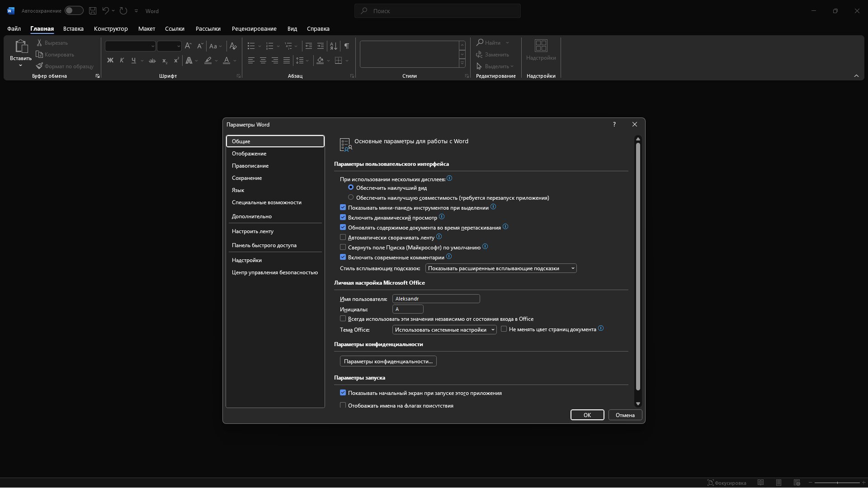Open the Правописание settings category
This screenshot has height=488, width=868.
(250, 166)
